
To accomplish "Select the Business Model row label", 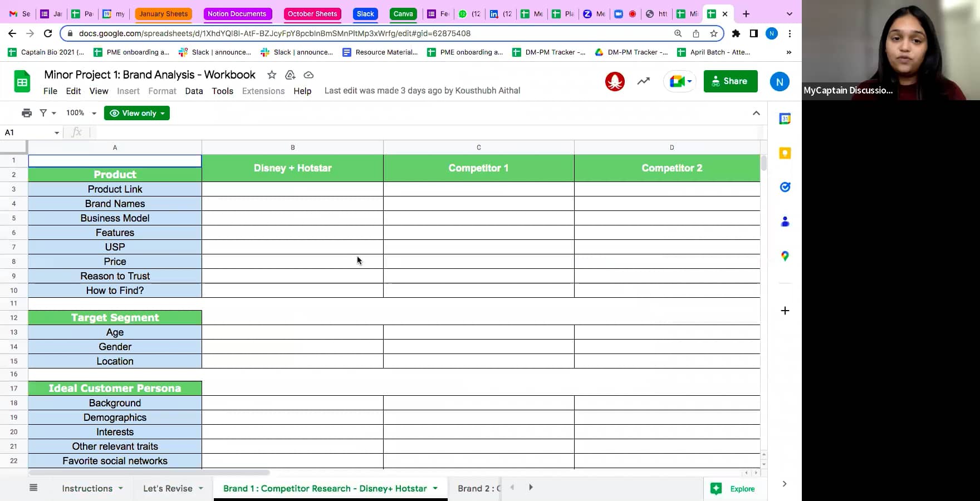I will click(x=115, y=218).
